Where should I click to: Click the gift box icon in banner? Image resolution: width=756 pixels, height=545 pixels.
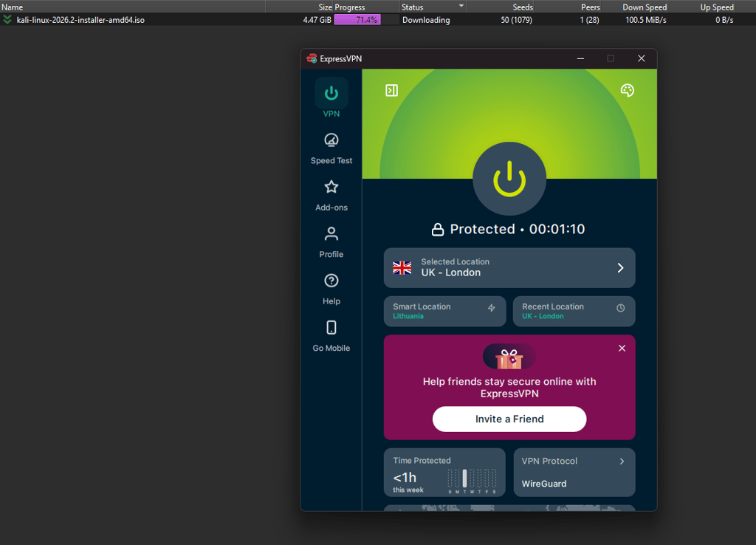pos(509,357)
